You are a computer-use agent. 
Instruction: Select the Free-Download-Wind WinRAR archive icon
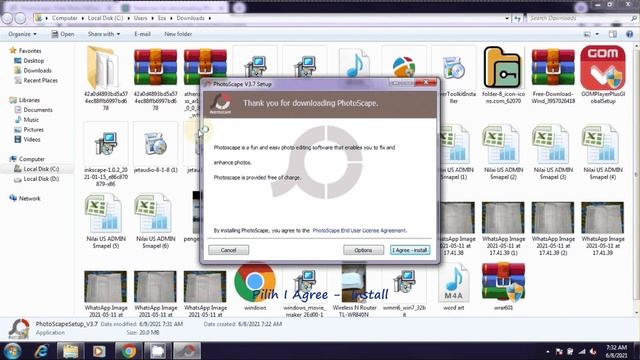553,68
